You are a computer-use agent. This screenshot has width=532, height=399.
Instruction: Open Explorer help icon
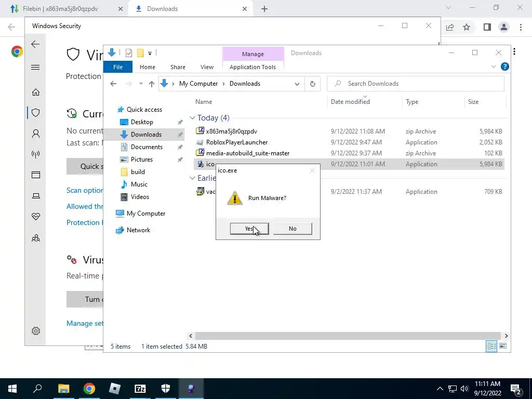point(505,66)
